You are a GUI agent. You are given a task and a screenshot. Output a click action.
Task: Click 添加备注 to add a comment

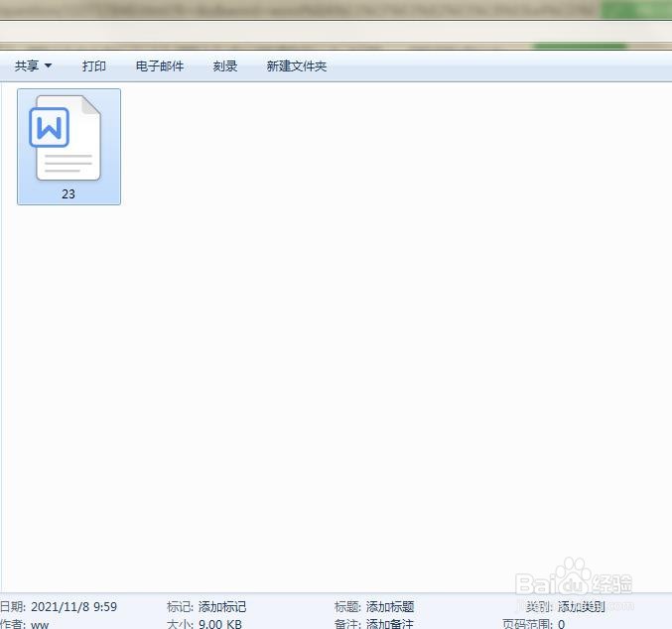(390, 623)
